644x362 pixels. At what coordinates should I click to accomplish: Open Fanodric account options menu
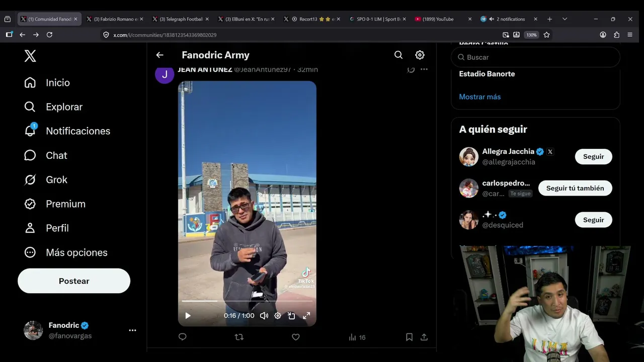tap(132, 330)
